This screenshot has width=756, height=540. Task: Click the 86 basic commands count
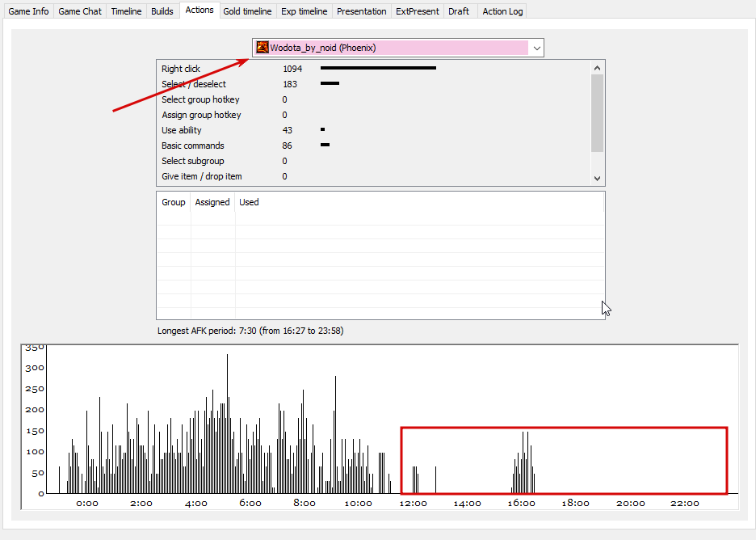click(x=288, y=146)
